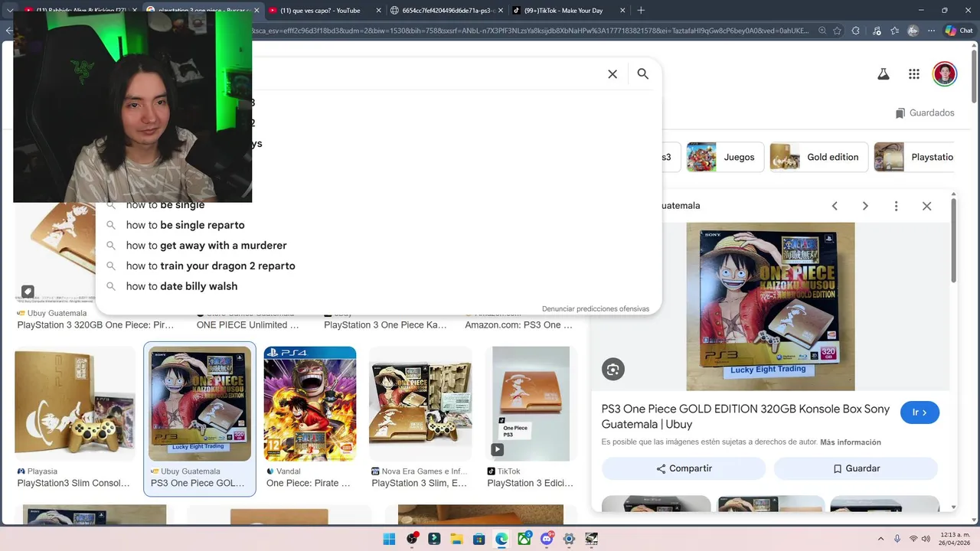The width and height of the screenshot is (980, 551).
Task: Open the Xbox app from the taskbar
Action: [524, 539]
